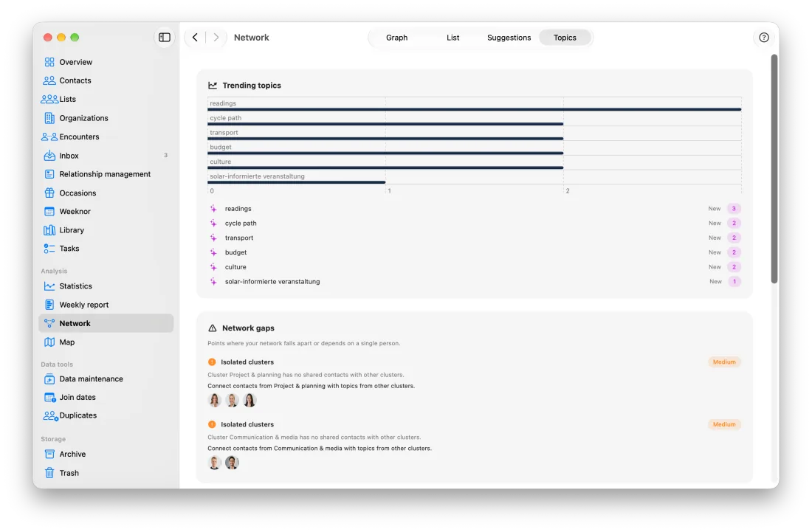
Task: Click the 'solar-informierte veranstaltung' chart bar
Action: 296,182
